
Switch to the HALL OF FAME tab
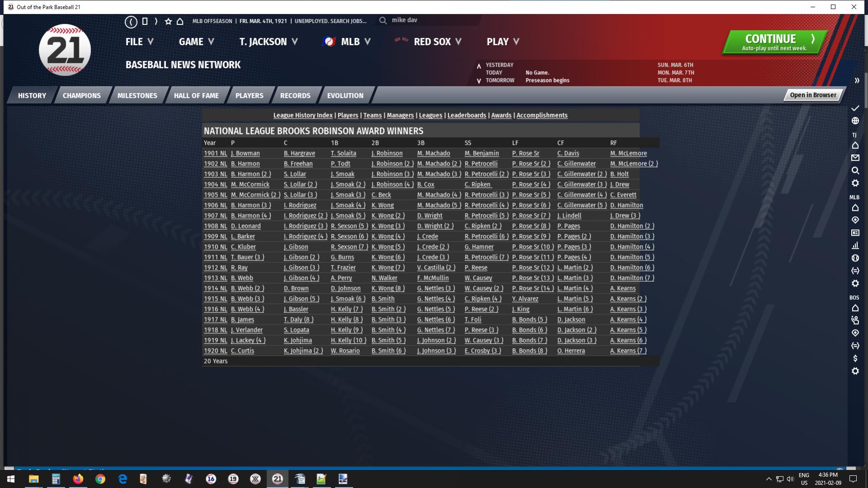tap(196, 95)
